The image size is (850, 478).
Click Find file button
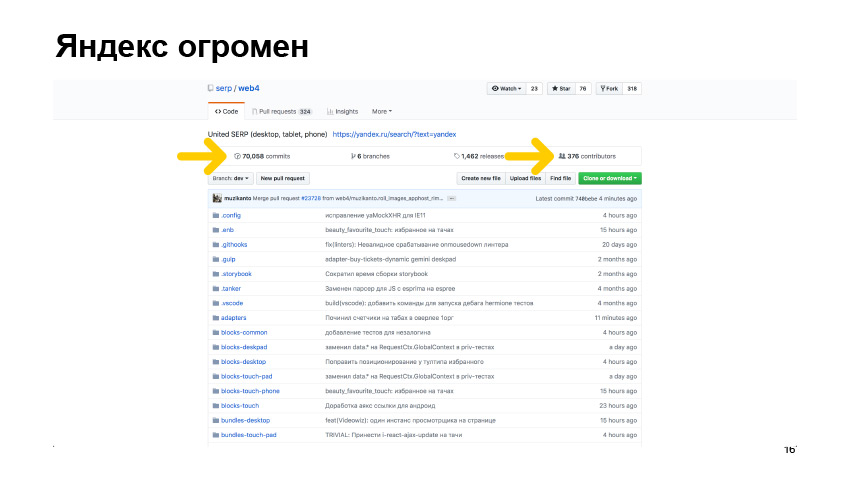(x=561, y=178)
